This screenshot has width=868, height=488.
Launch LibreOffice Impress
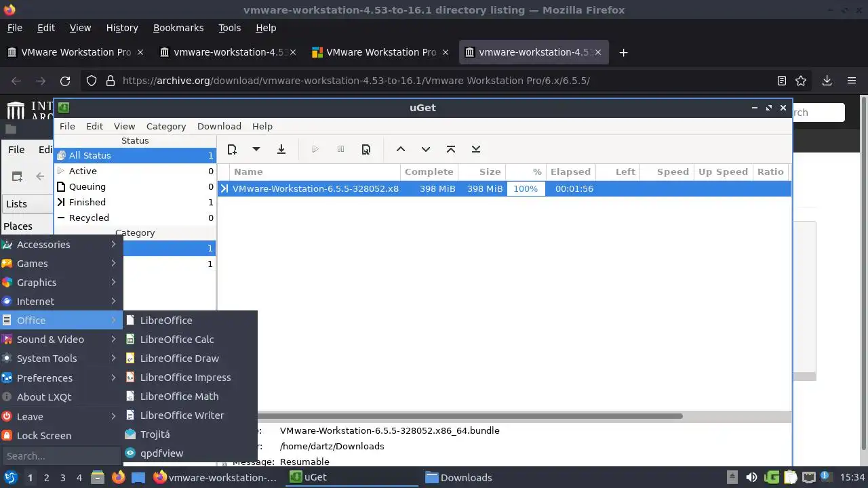(x=190, y=377)
